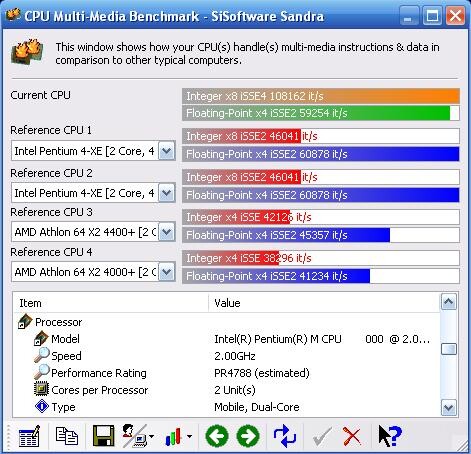Click the Model row icon
471x454 pixels.
(41, 338)
